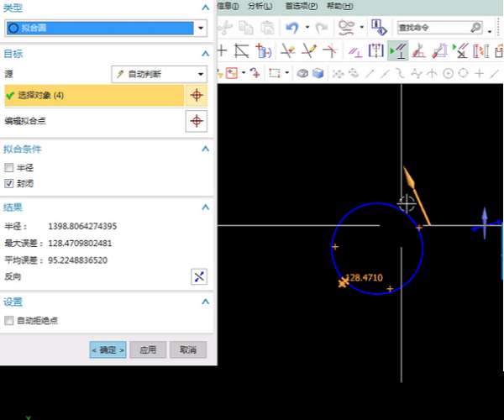Viewport: 504px width, 420px height.
Task: Click the 应用 (Apply) button
Action: tap(148, 349)
